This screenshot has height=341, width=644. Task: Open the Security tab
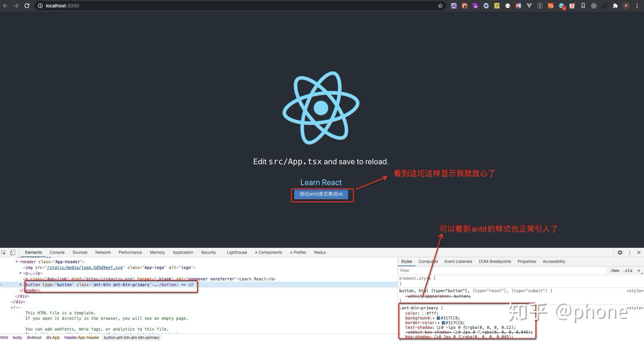tap(208, 252)
